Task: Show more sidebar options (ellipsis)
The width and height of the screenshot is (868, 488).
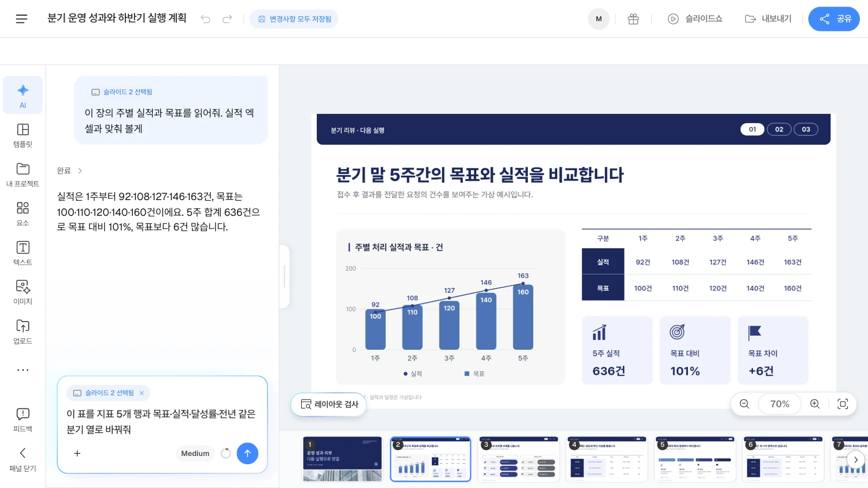Action: pyautogui.click(x=23, y=370)
